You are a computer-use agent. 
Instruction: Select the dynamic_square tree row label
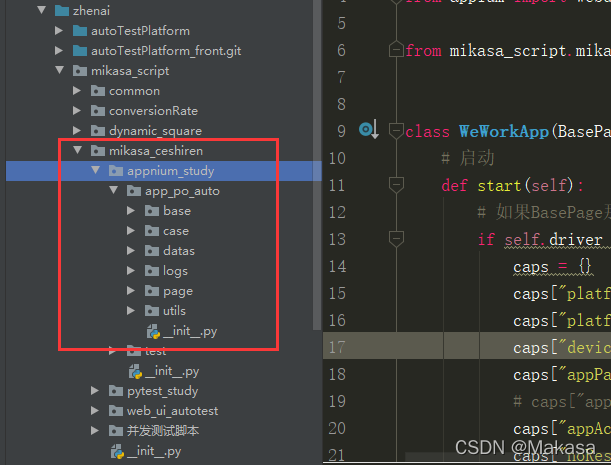(x=155, y=131)
